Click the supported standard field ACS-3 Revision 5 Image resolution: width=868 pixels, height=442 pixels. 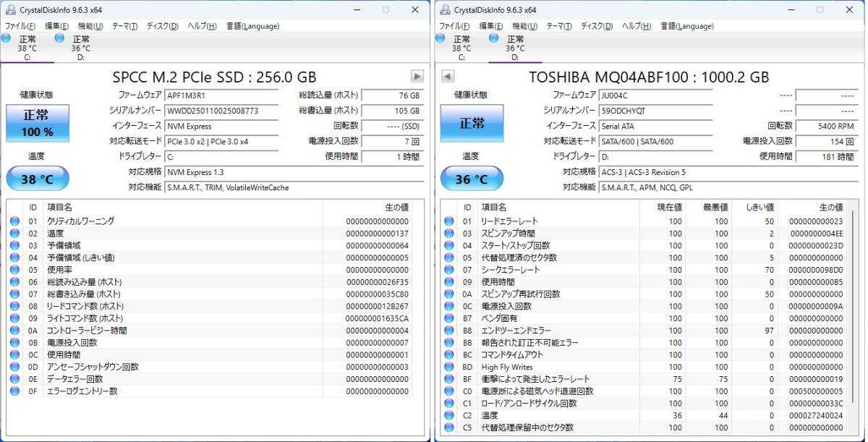click(x=728, y=172)
